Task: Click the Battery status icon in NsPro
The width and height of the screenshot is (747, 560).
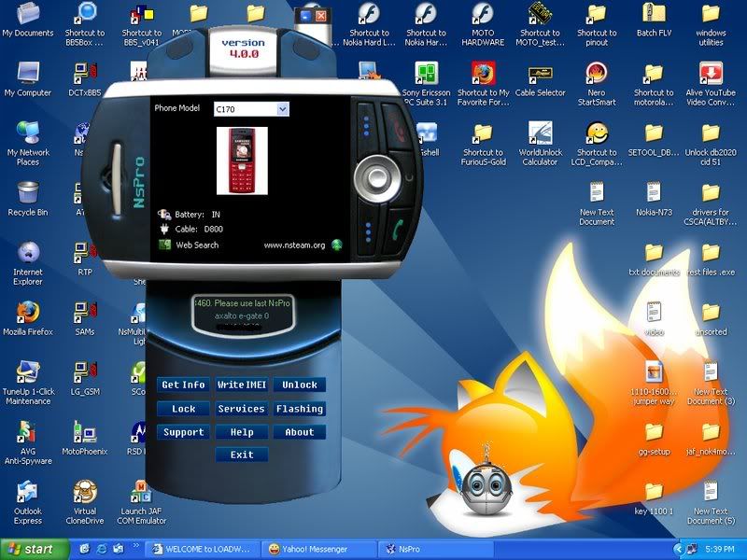Action: coord(164,215)
